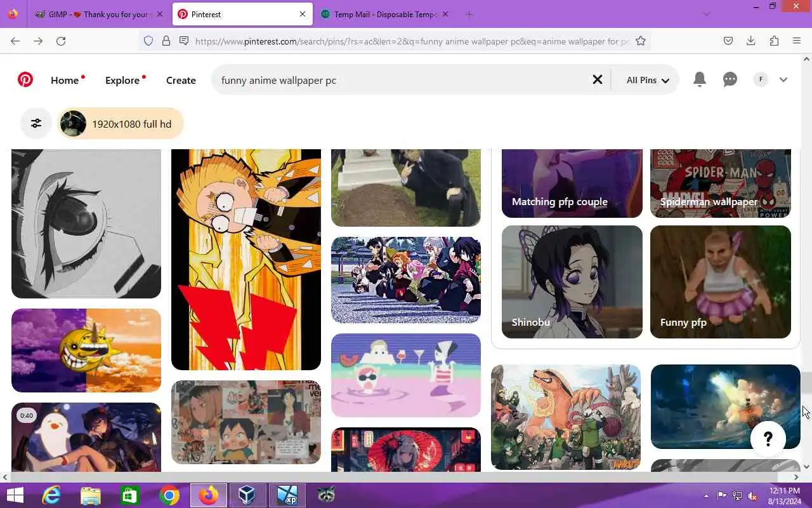
Task: Click the horizontal scrollbar right arrow
Action: coord(796,477)
